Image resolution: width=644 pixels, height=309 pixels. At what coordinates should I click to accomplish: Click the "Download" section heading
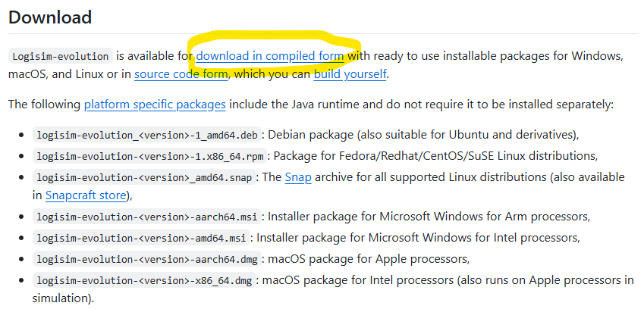click(x=50, y=17)
